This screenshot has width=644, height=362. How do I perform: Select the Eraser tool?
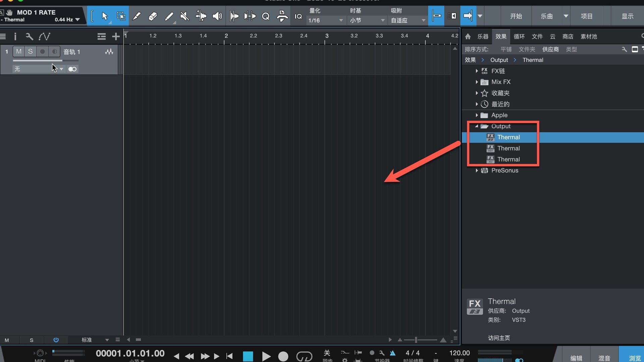(153, 16)
